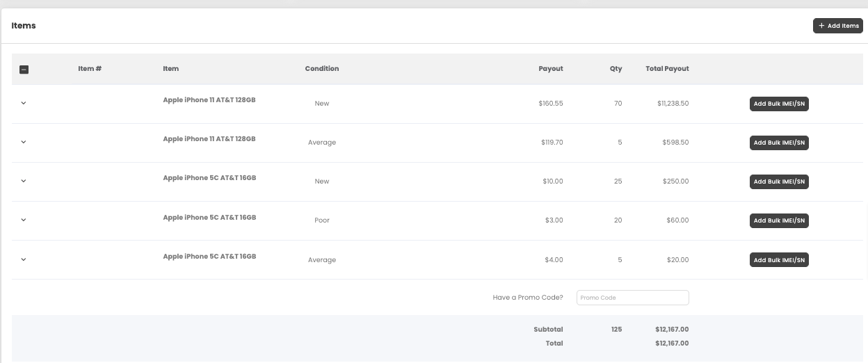
Task: Select the $3.00 payout cell
Action: click(554, 220)
